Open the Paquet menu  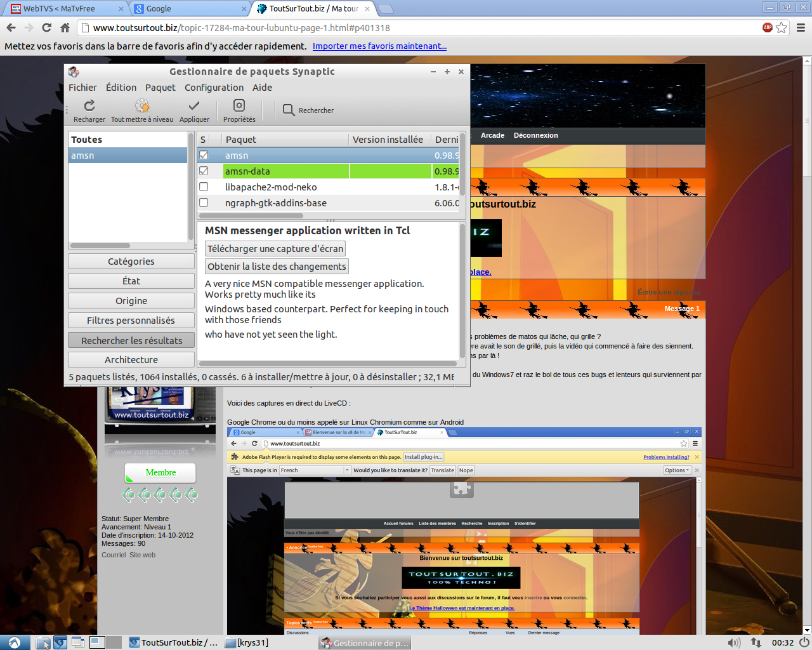point(160,88)
